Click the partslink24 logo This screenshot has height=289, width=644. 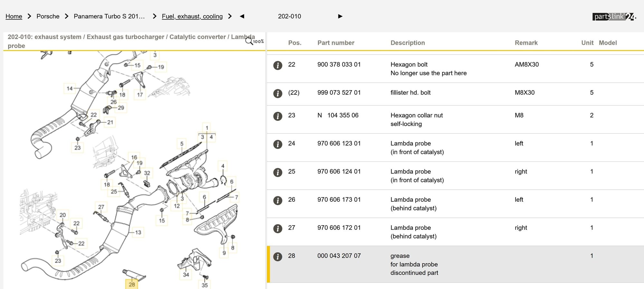[x=614, y=16]
